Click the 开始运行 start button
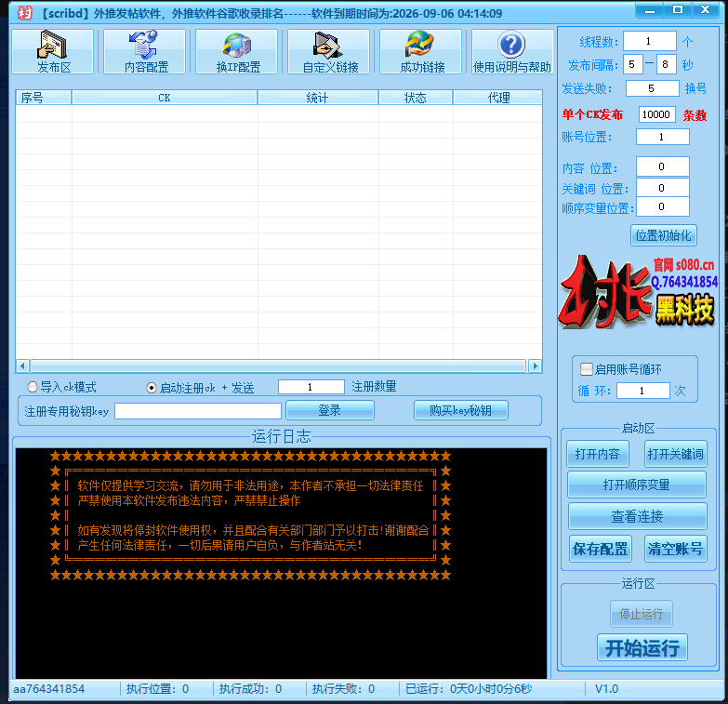728x704 pixels. pos(642,648)
